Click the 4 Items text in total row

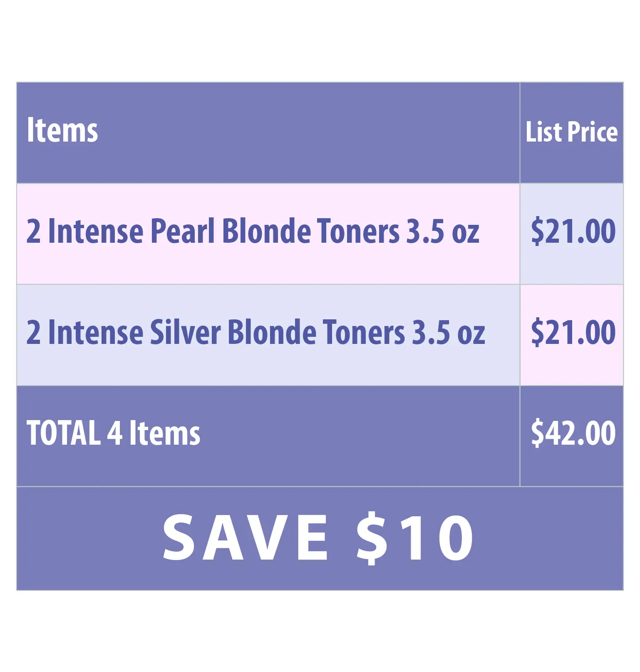pos(154,433)
